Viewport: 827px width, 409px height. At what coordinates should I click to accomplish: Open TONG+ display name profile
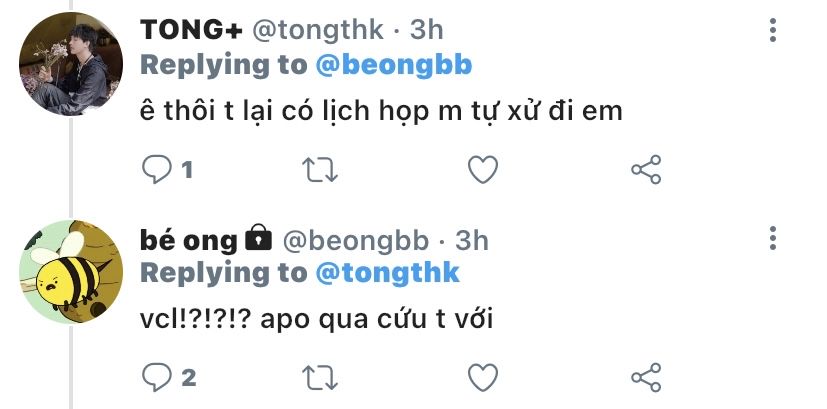[189, 31]
